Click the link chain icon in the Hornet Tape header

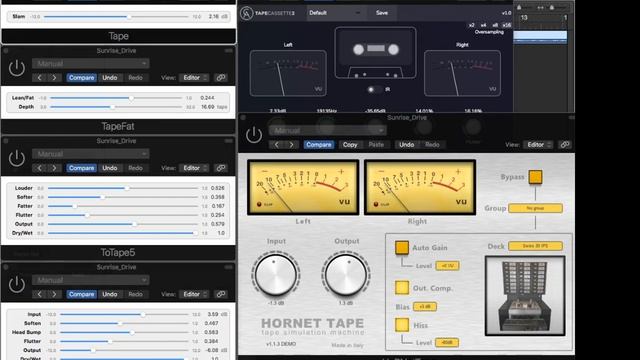tap(565, 144)
